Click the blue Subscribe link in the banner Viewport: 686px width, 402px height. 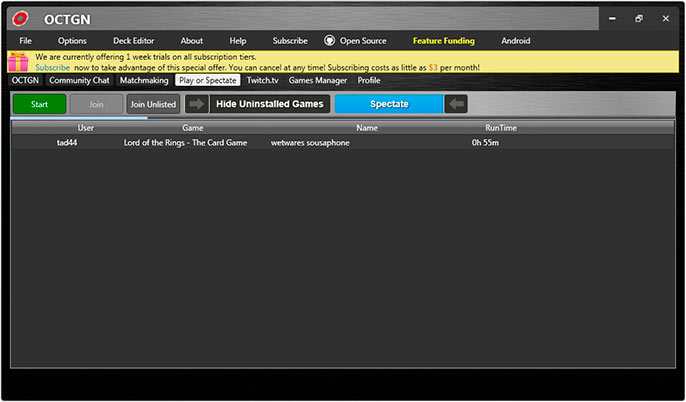click(x=52, y=67)
